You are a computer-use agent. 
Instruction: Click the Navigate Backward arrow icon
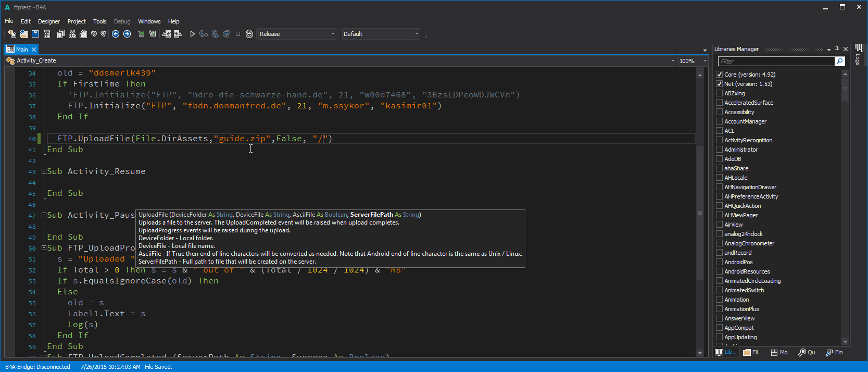pos(116,34)
